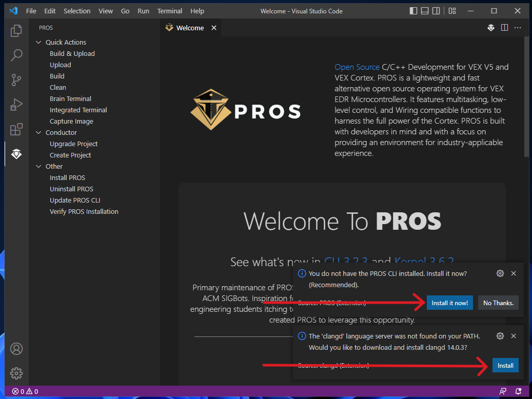The image size is (532, 399).
Task: Open Run and Debug view
Action: click(x=16, y=105)
